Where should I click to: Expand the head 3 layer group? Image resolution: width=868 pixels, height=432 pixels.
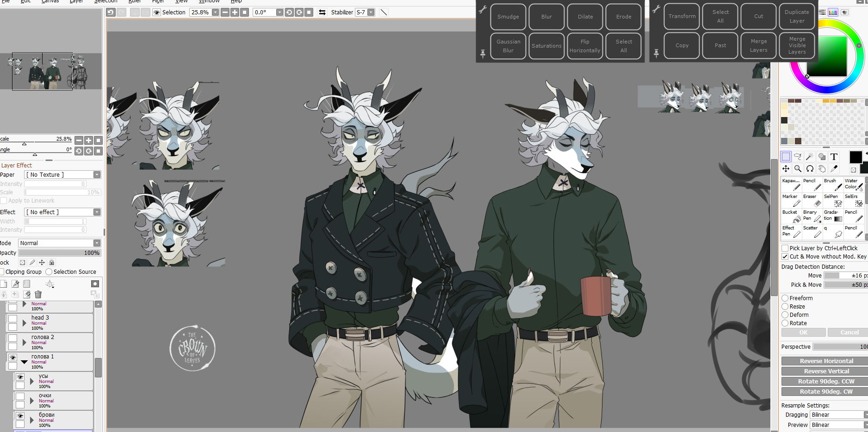(x=25, y=323)
